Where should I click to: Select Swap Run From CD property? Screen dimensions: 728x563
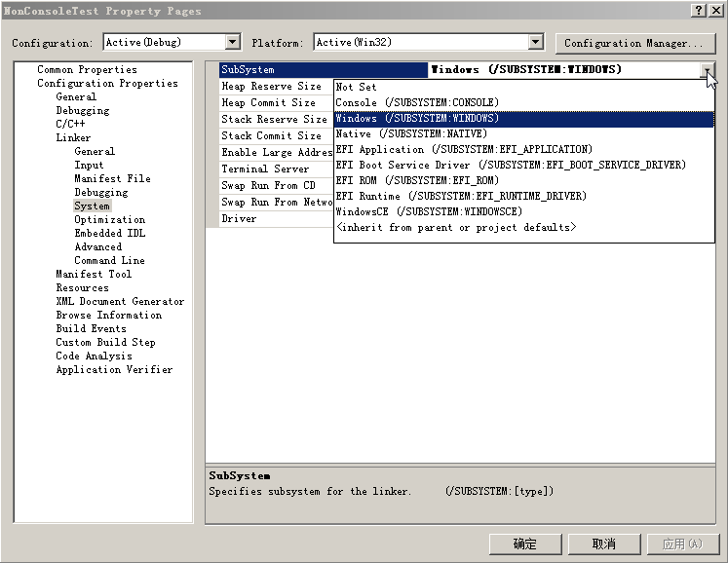(x=277, y=186)
